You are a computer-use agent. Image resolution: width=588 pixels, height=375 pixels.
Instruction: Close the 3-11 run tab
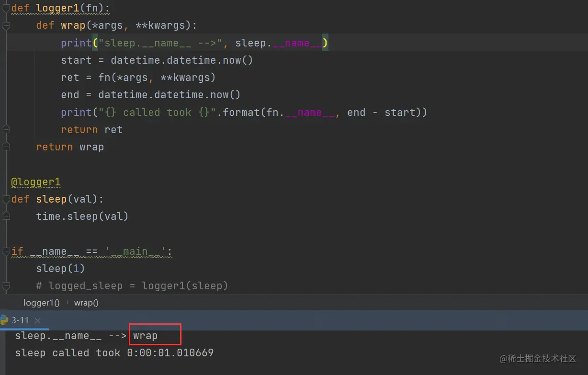click(38, 320)
